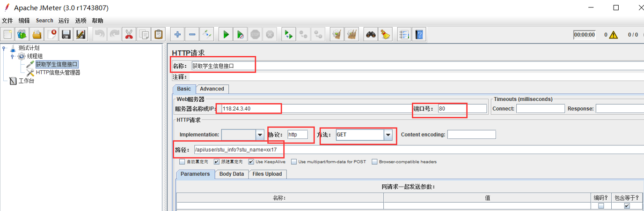Viewport: 644px width, 211px height.
Task: Click the Response timeout field
Action: pyautogui.click(x=620, y=108)
